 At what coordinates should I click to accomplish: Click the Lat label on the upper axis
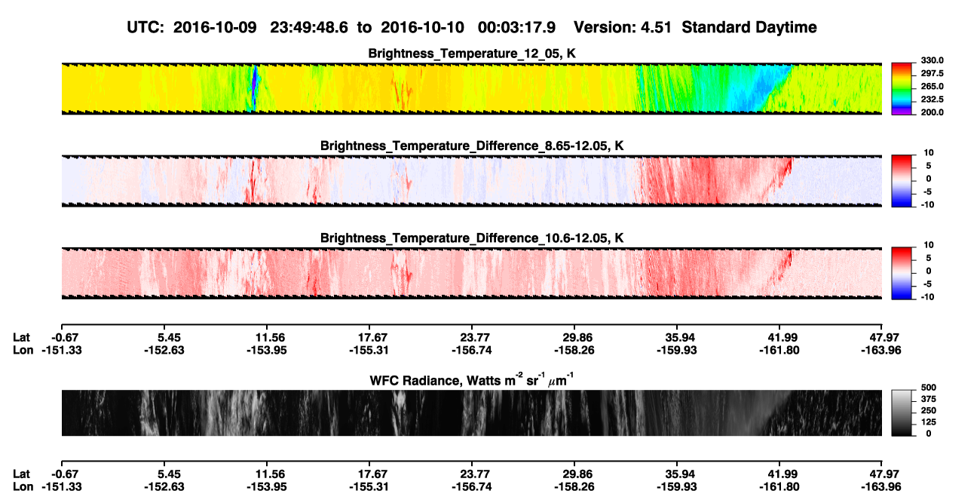[x=22, y=338]
